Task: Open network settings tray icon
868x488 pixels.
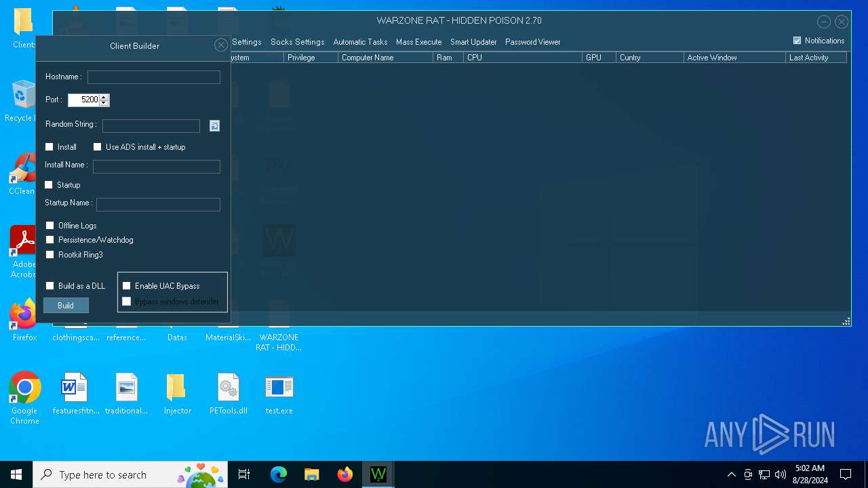Action: 764,474
